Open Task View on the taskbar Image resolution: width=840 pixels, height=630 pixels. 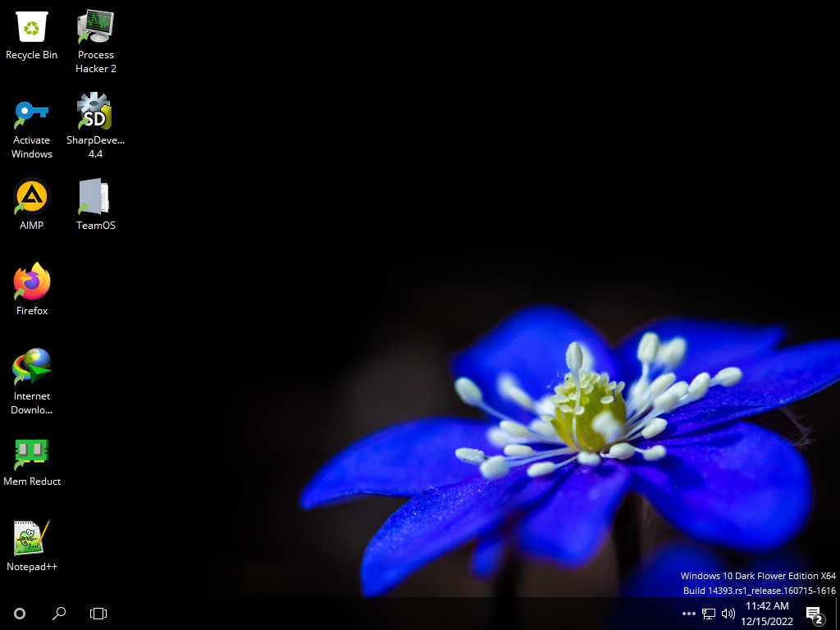98,614
